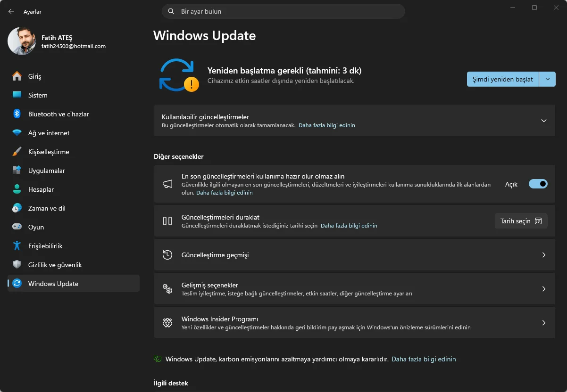Image resolution: width=567 pixels, height=392 pixels.
Task: Click the Ağ ve internet wifi icon
Action: tap(17, 133)
